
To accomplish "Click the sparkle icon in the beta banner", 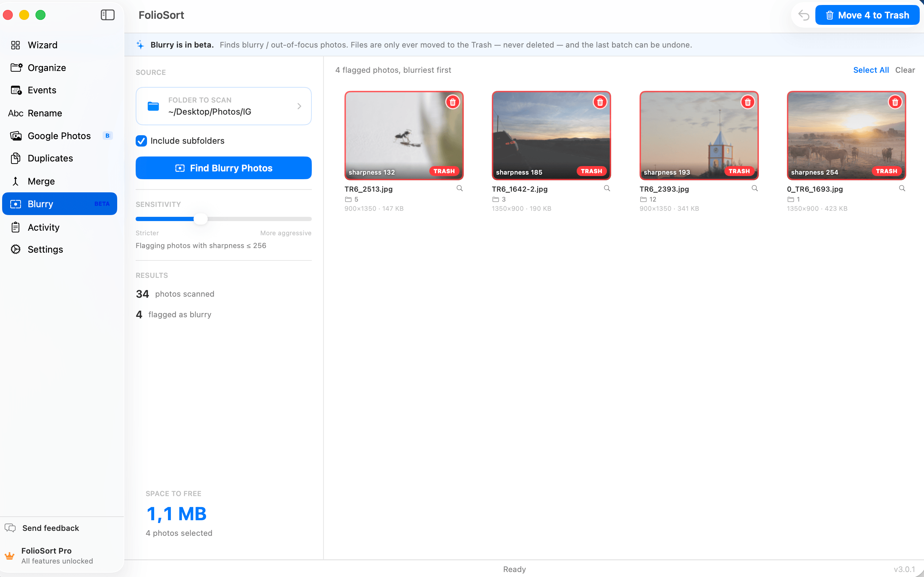I will (x=140, y=45).
